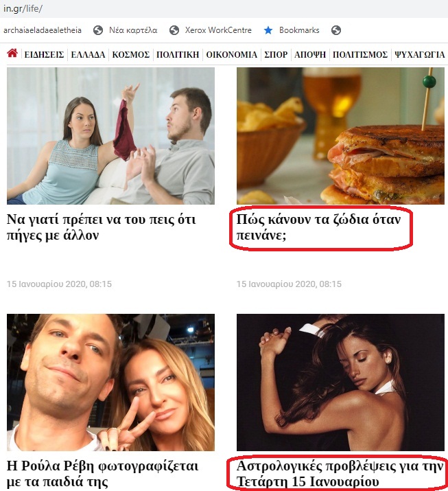Open the ΠΟΛΙΤΙΣΜΟΣ section
The height and width of the screenshot is (491, 448).
pos(360,54)
